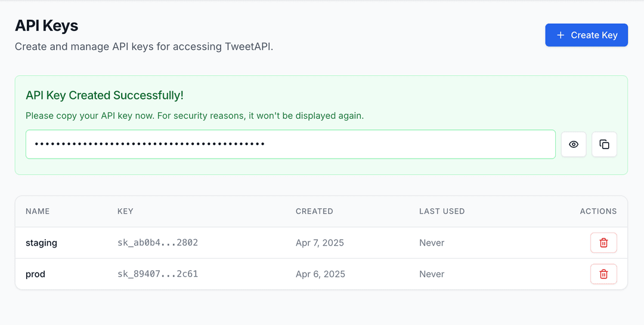
Task: Click the KEY column header
Action: (x=125, y=211)
